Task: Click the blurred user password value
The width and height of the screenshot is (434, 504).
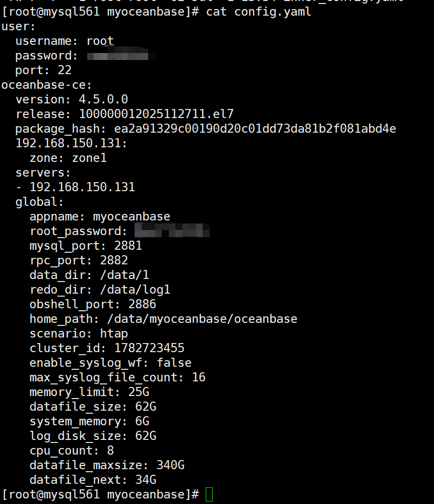Action: tap(121, 55)
